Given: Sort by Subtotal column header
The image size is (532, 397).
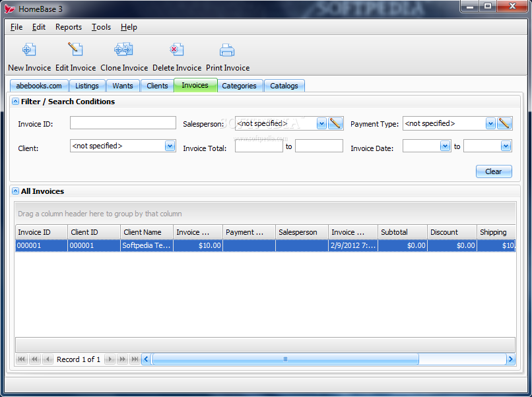Looking at the screenshot, I should (x=403, y=232).
